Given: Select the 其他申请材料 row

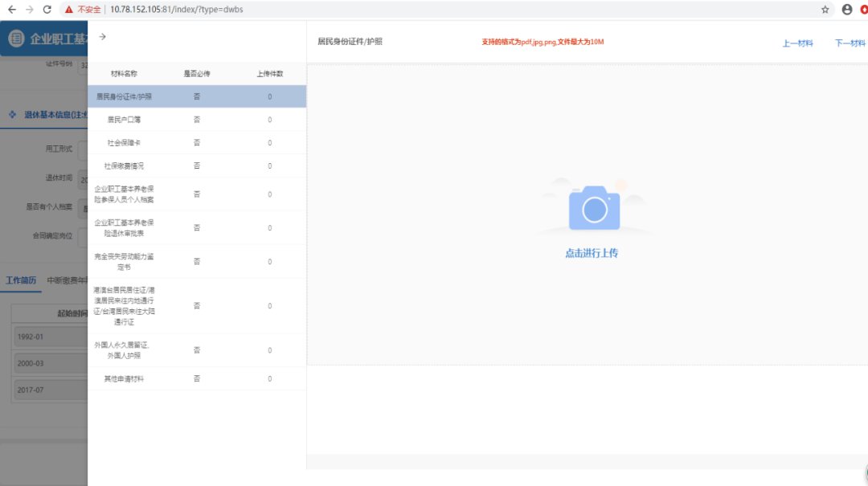Looking at the screenshot, I should point(197,378).
